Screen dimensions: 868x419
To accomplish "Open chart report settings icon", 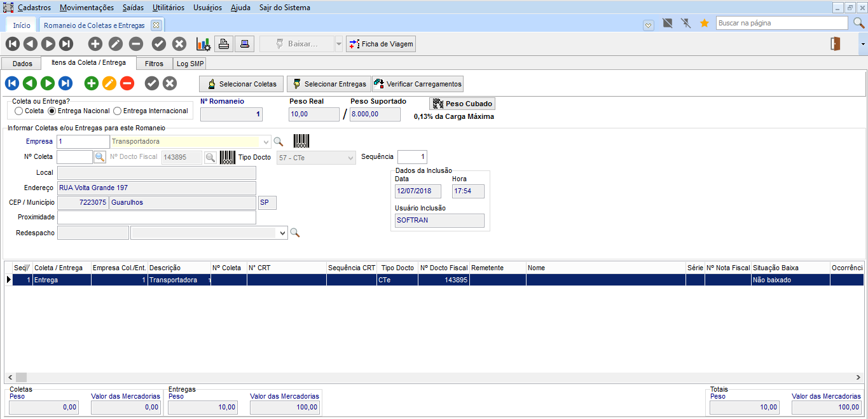I will coord(203,44).
